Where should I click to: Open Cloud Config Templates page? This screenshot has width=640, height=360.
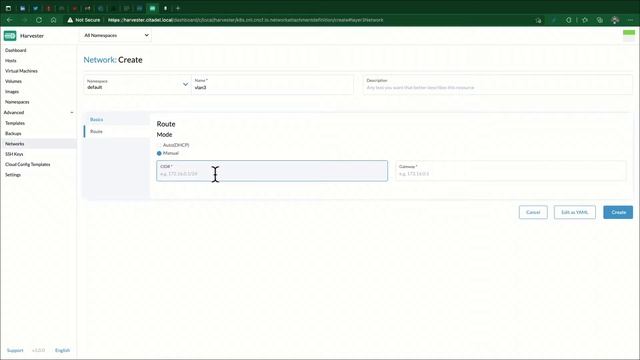(x=28, y=164)
